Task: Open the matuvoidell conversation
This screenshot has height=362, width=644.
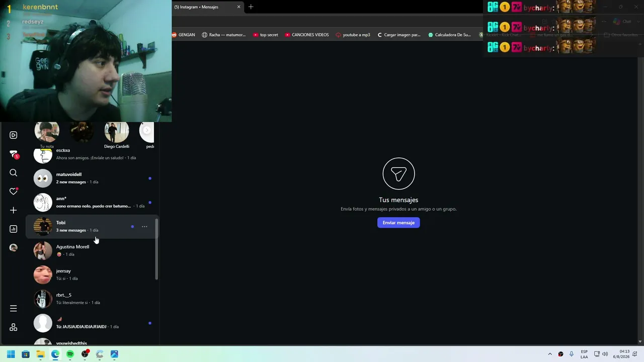Action: click(x=93, y=178)
